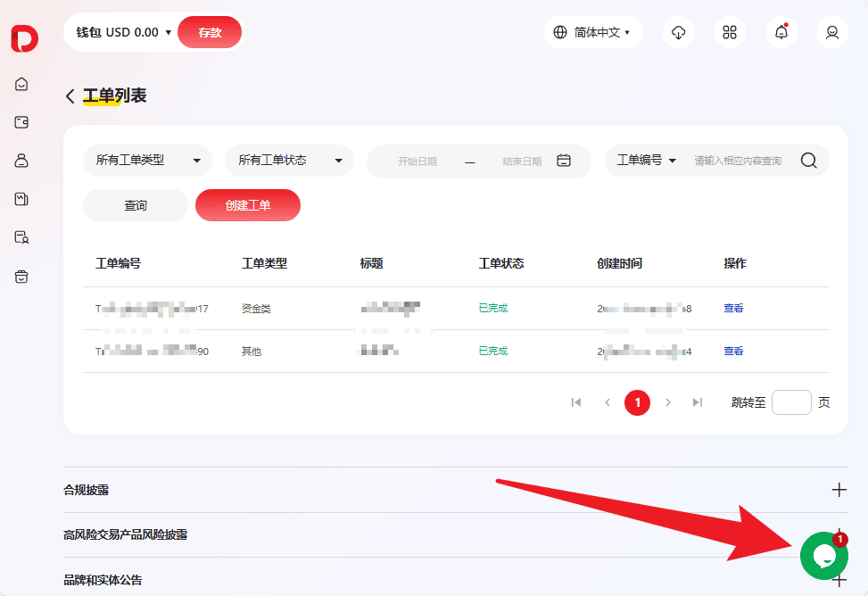Click the 跳转至 page number input
Image resolution: width=868 pixels, height=596 pixels.
790,402
